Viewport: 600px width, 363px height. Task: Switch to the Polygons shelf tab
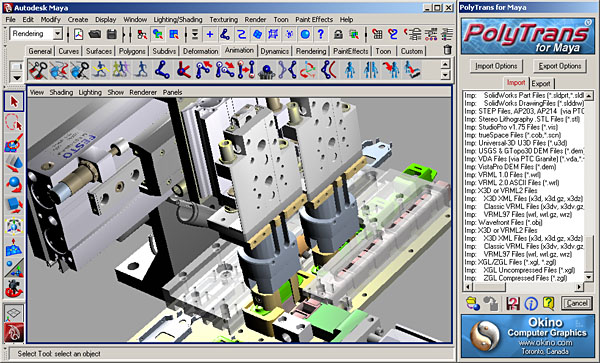coord(132,51)
